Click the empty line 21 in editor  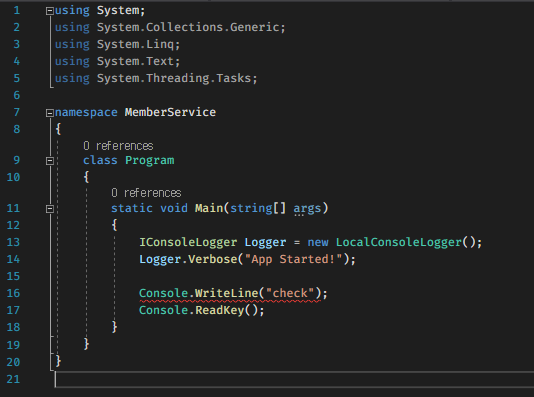pyautogui.click(x=294, y=379)
